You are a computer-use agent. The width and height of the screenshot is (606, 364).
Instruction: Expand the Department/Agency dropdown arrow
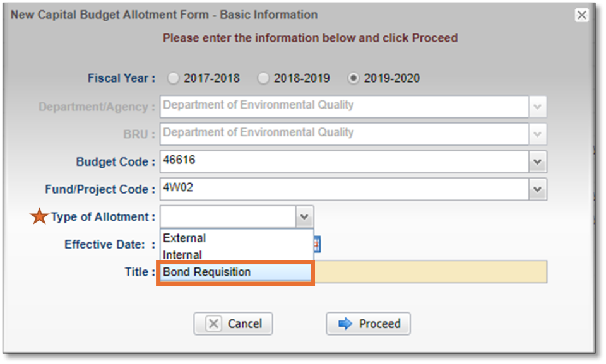[x=537, y=107]
